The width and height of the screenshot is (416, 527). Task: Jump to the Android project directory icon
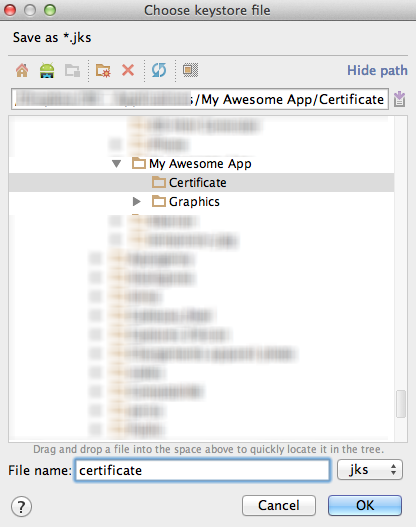(x=47, y=71)
